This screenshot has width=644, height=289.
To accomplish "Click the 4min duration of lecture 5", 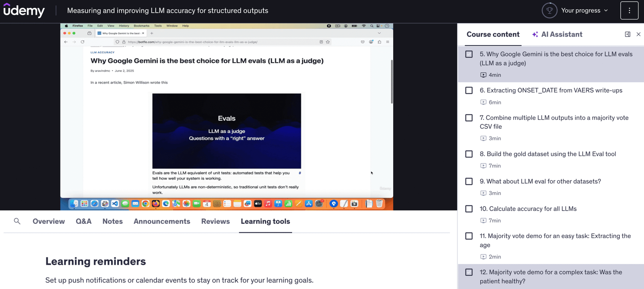I will click(x=495, y=75).
